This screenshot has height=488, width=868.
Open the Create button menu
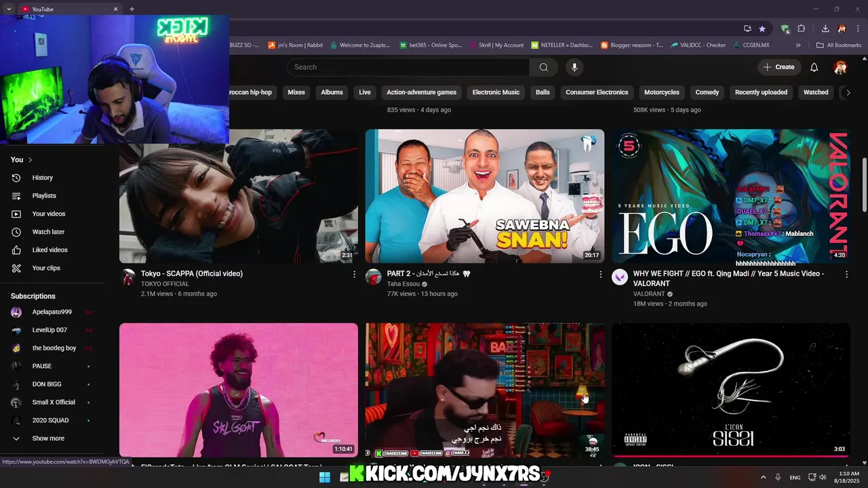(x=778, y=67)
